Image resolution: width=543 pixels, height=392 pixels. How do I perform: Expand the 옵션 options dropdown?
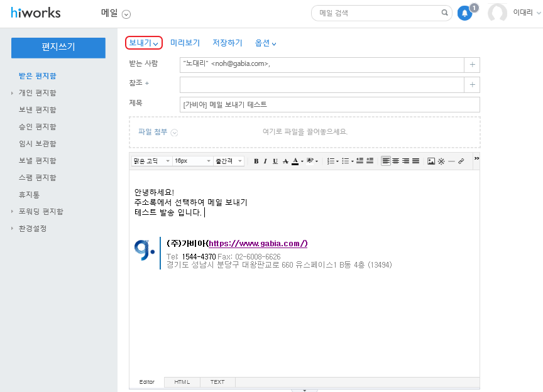pyautogui.click(x=265, y=43)
